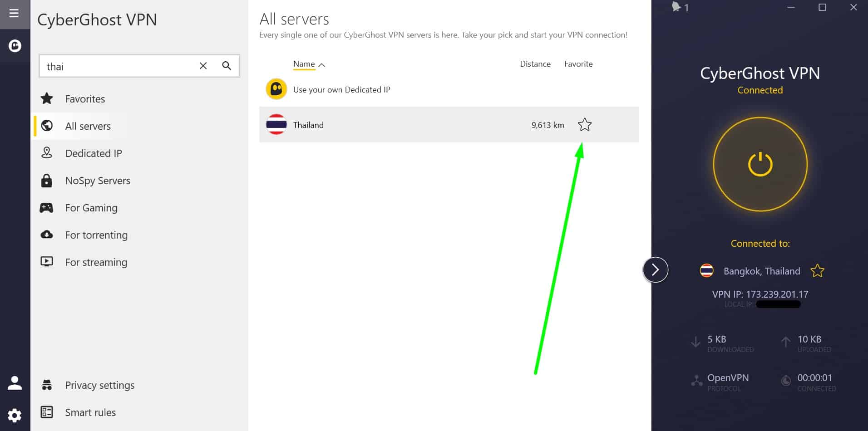This screenshot has width=868, height=431.
Task: Click the OpenVPN protocol icon
Action: 696,381
